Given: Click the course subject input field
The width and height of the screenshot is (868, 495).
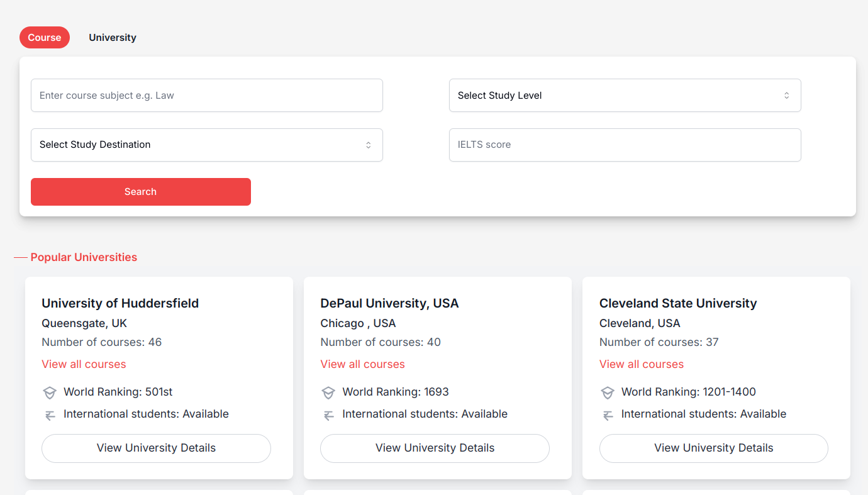Looking at the screenshot, I should coord(207,95).
